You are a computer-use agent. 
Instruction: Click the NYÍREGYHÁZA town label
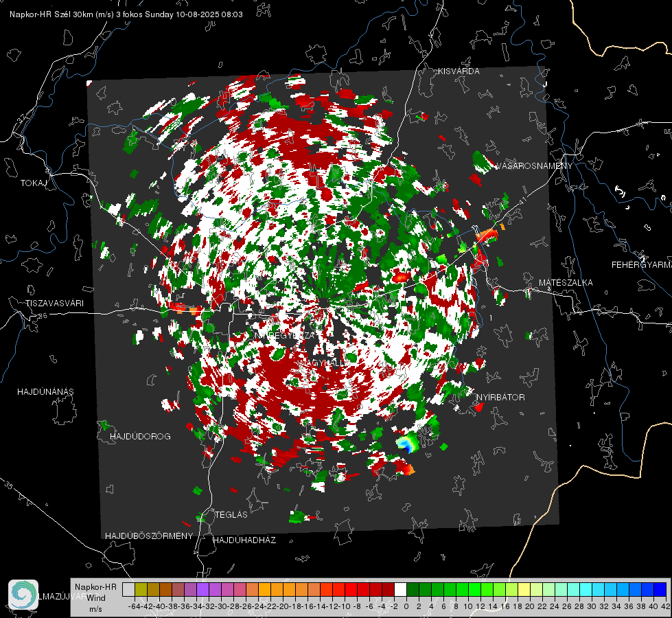(285, 335)
